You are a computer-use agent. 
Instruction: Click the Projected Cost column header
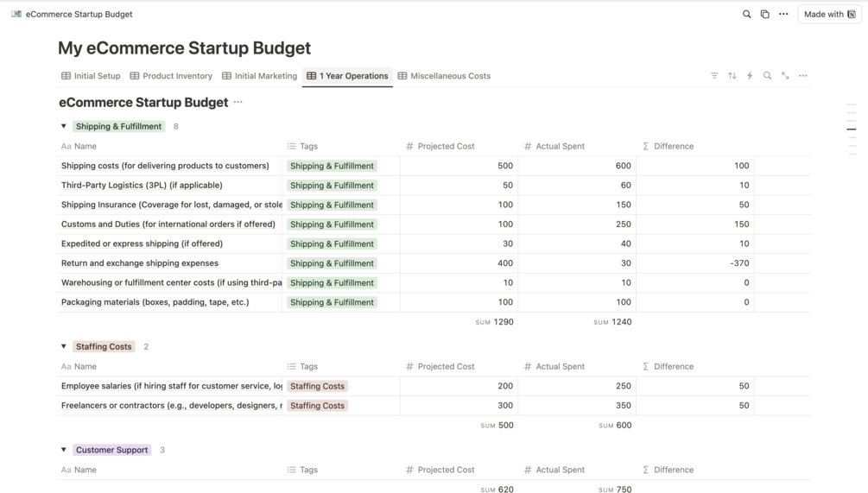pyautogui.click(x=446, y=146)
